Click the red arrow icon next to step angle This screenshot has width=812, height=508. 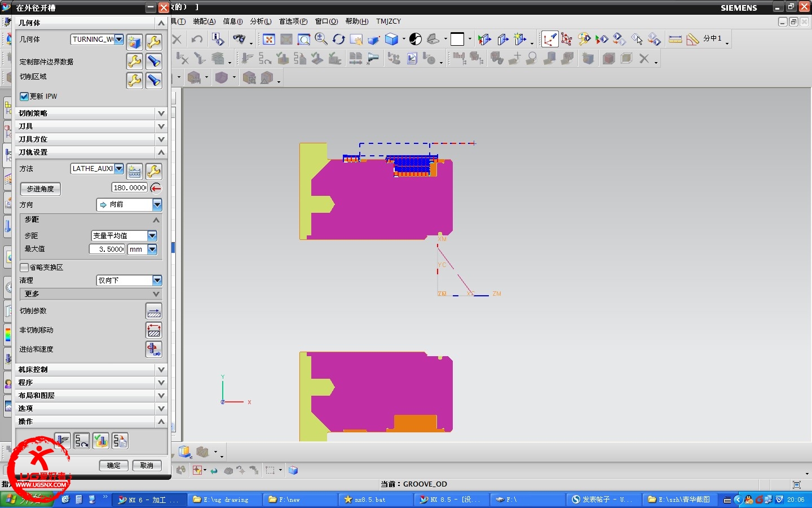point(156,188)
